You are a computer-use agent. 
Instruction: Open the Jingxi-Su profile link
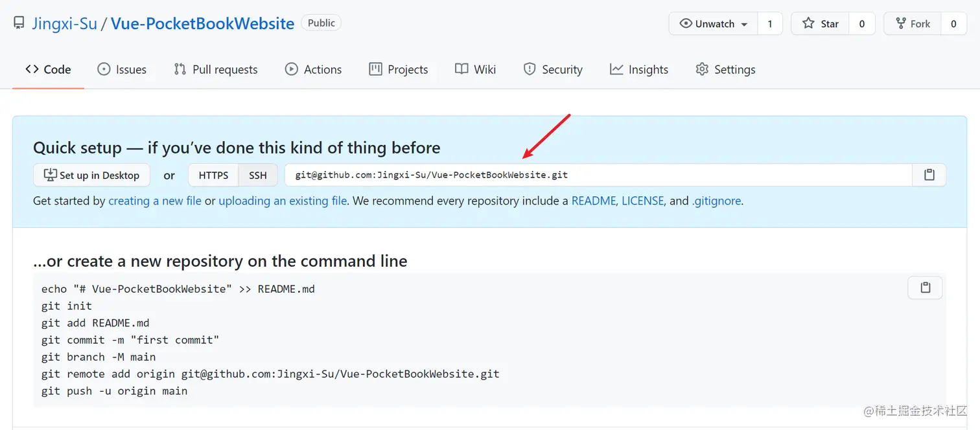point(65,24)
